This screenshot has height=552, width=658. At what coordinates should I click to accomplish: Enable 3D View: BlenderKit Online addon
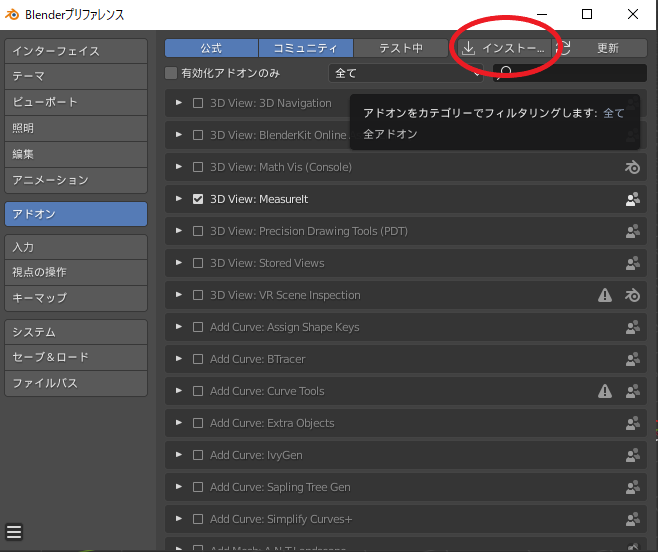tap(198, 135)
